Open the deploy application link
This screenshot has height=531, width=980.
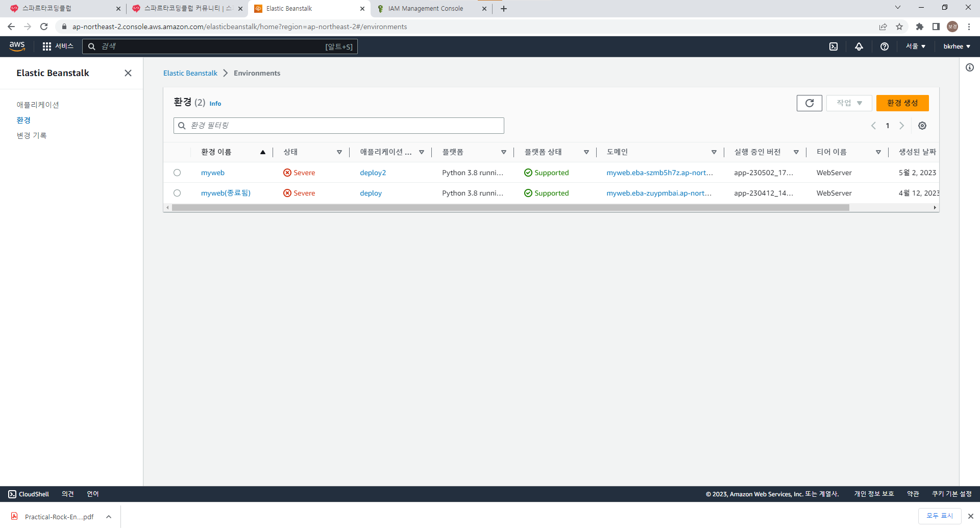tap(371, 193)
